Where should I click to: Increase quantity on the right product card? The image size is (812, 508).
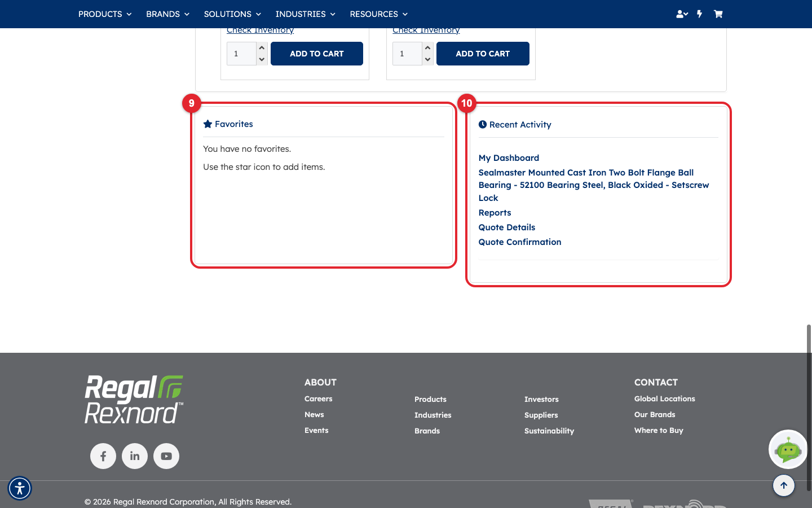[427, 48]
